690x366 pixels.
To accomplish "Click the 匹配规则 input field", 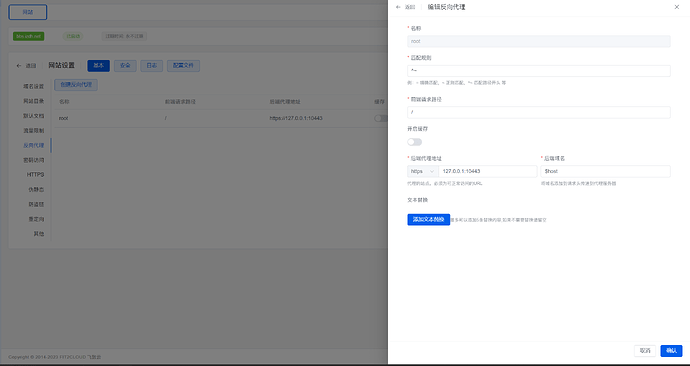I will coord(539,71).
